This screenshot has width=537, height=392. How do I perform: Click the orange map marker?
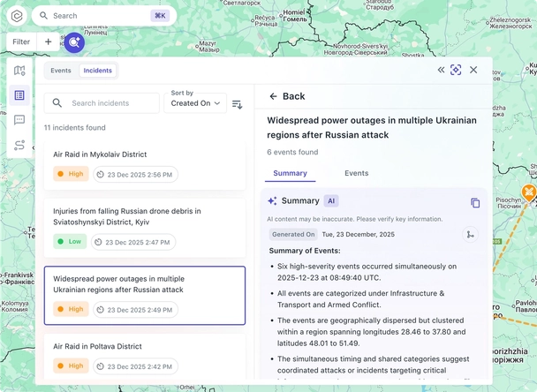[528, 193]
